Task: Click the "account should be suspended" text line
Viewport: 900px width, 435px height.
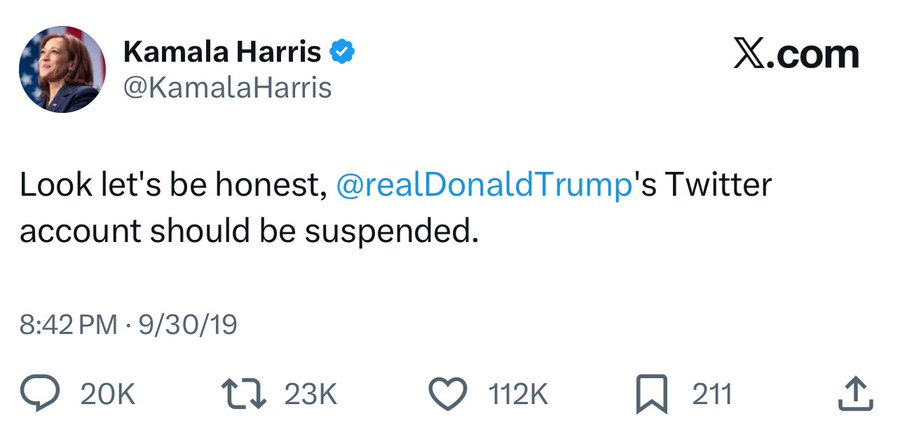Action: tap(245, 229)
